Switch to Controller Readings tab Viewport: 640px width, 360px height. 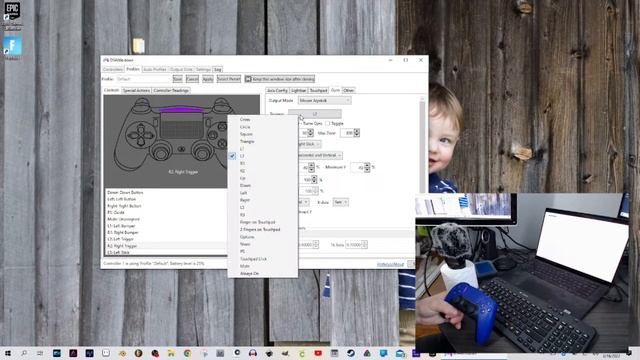click(171, 90)
